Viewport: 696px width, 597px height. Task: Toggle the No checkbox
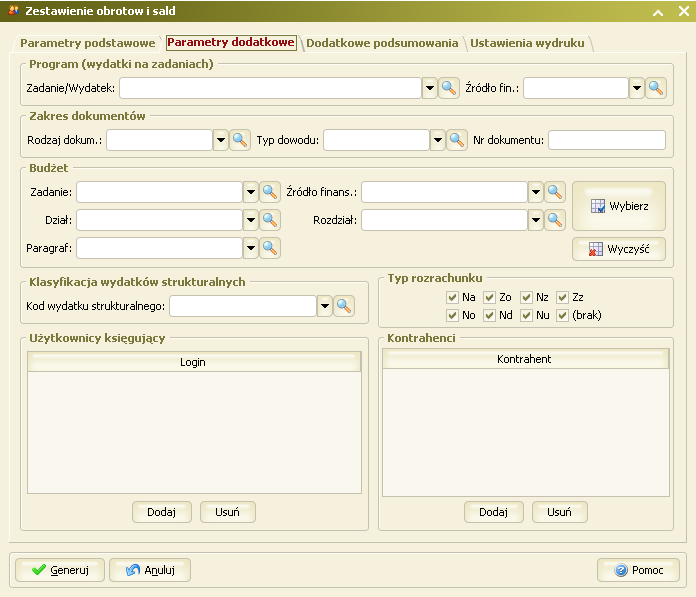click(x=452, y=315)
